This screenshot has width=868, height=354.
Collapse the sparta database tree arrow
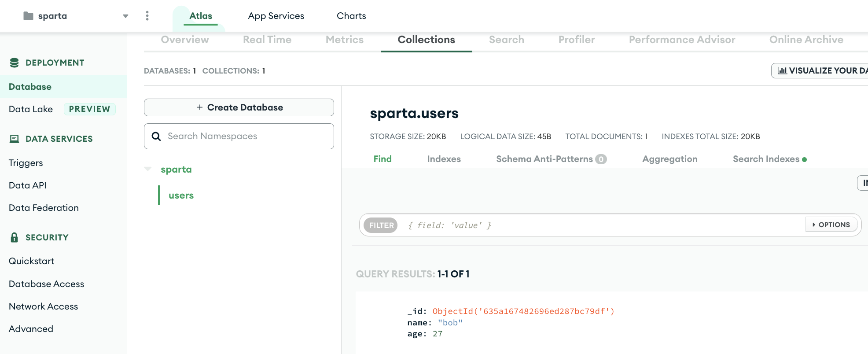pos(148,169)
